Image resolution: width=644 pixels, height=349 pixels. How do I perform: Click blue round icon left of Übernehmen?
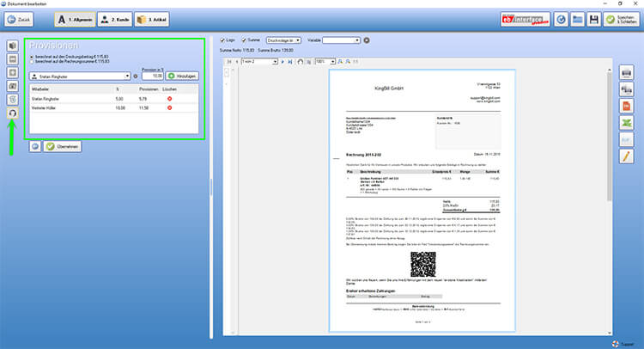[x=35, y=146]
